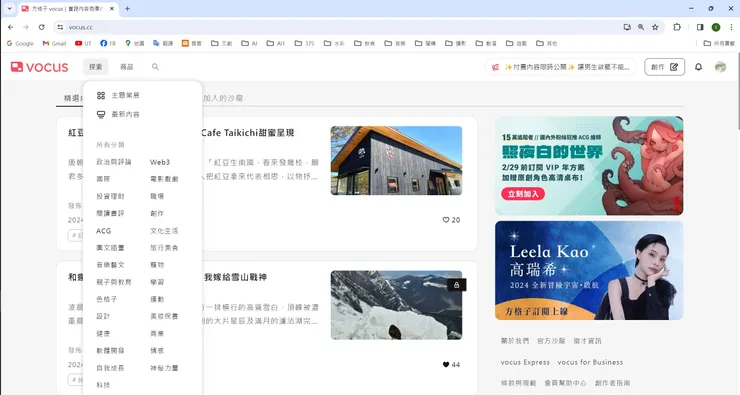Unlike the article with 44 hearts

tap(446, 364)
